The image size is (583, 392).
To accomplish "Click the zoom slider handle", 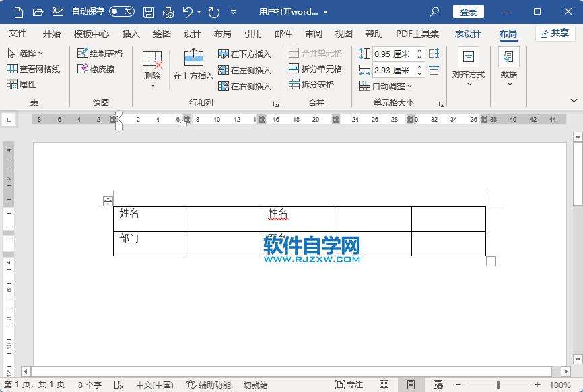I will click(498, 385).
